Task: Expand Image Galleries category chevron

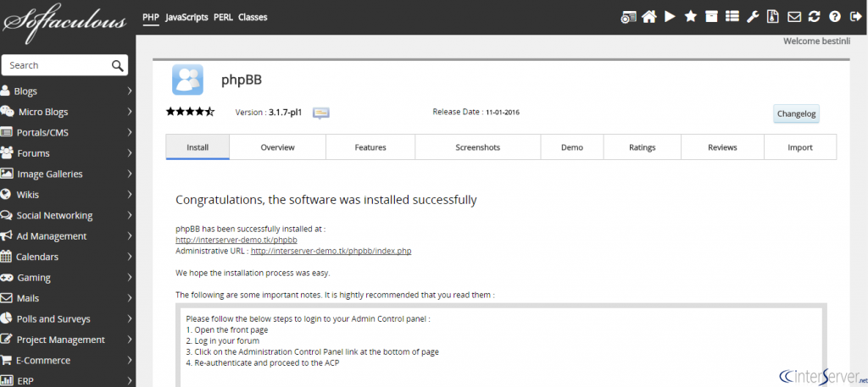Action: (129, 174)
